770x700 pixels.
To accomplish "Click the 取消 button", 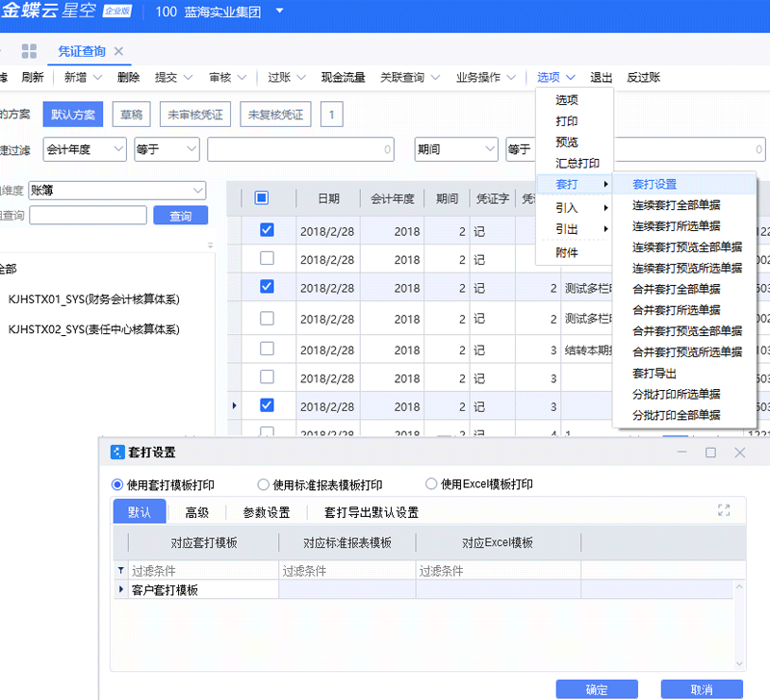I will [702, 689].
